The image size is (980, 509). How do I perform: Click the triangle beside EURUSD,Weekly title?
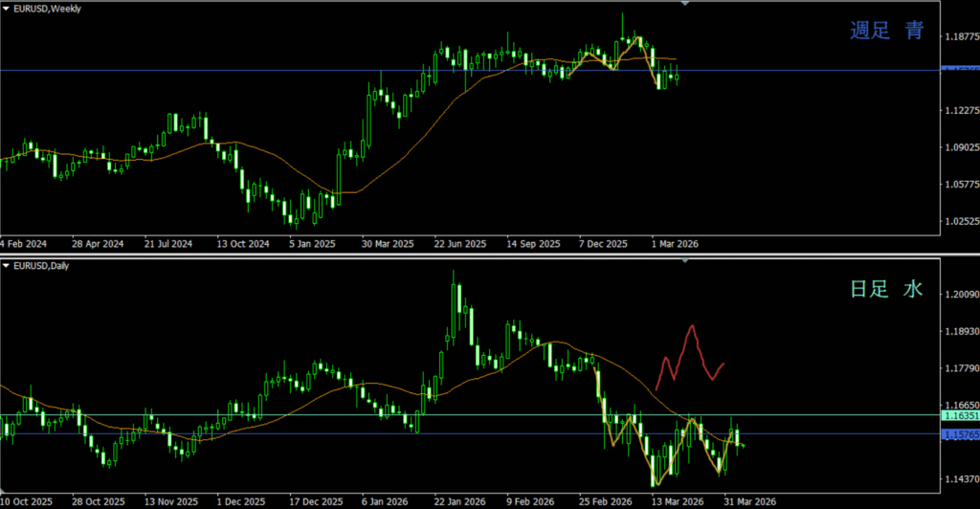pyautogui.click(x=6, y=9)
